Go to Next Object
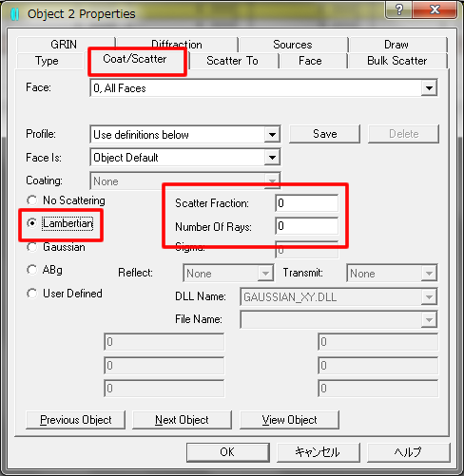Image resolution: width=464 pixels, height=476 pixels. 182,420
